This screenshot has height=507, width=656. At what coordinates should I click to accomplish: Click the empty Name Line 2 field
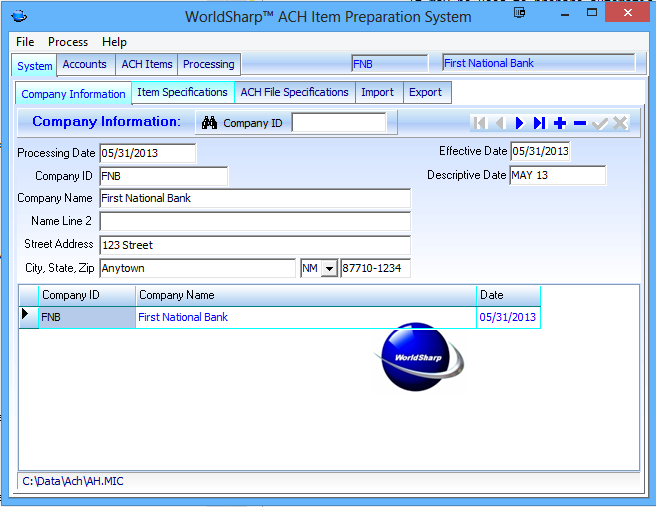click(x=255, y=221)
